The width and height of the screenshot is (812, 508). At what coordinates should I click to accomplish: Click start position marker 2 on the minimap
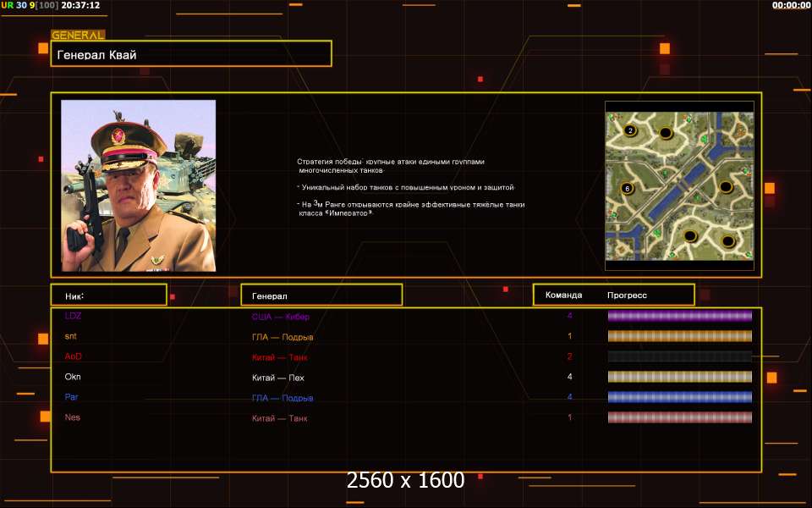pyautogui.click(x=630, y=130)
